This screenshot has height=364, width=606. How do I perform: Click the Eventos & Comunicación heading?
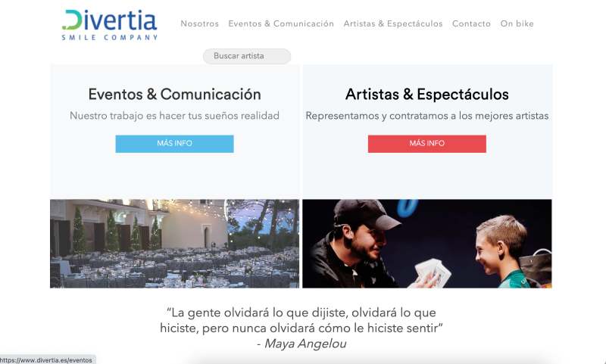tap(174, 94)
